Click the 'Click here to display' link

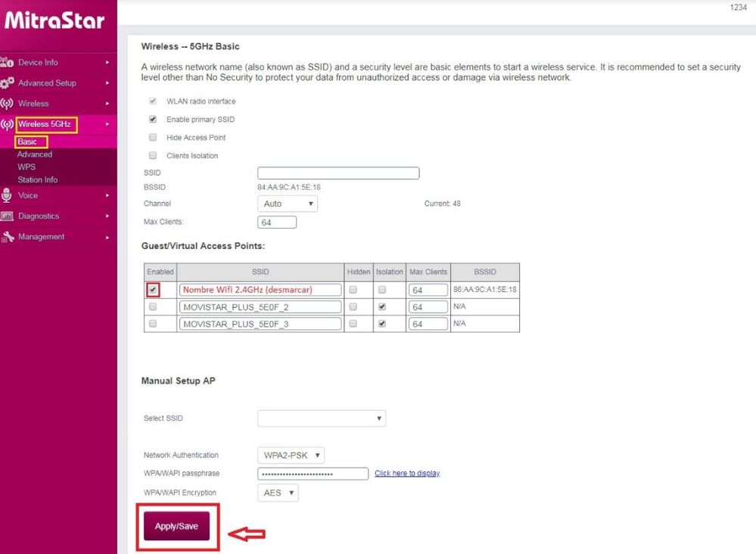406,474
